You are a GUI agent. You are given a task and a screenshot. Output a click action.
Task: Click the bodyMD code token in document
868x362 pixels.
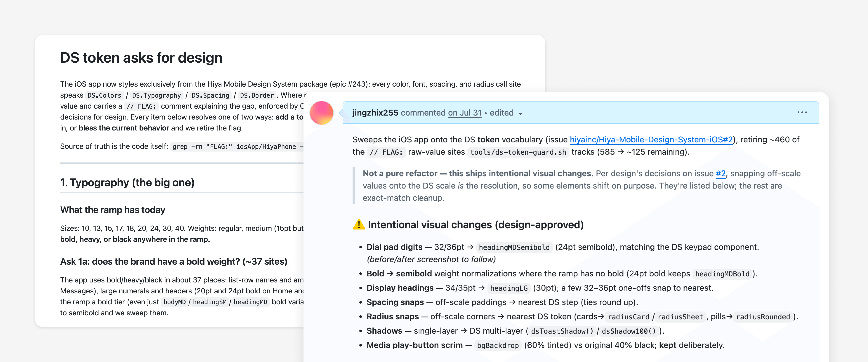pyautogui.click(x=174, y=302)
